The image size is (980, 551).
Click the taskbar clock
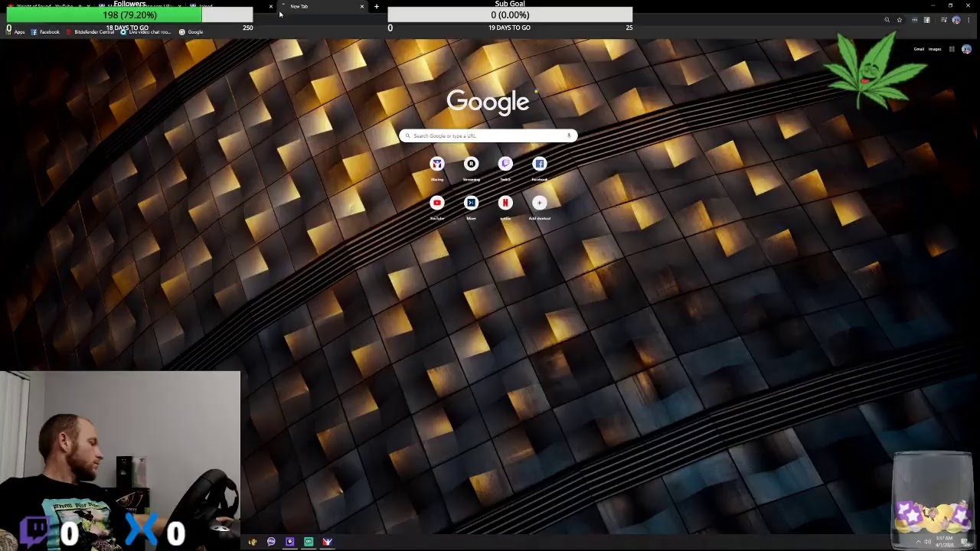pyautogui.click(x=944, y=542)
